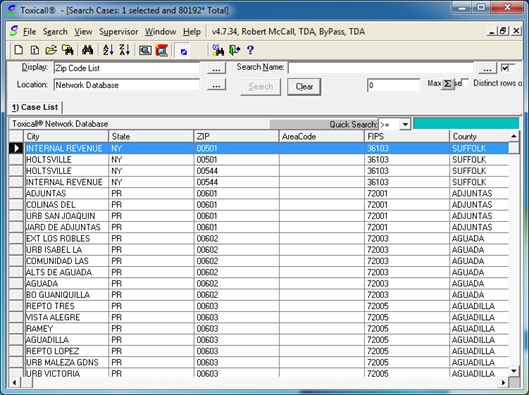Open the Window menu
529x395 pixels.
click(x=161, y=32)
